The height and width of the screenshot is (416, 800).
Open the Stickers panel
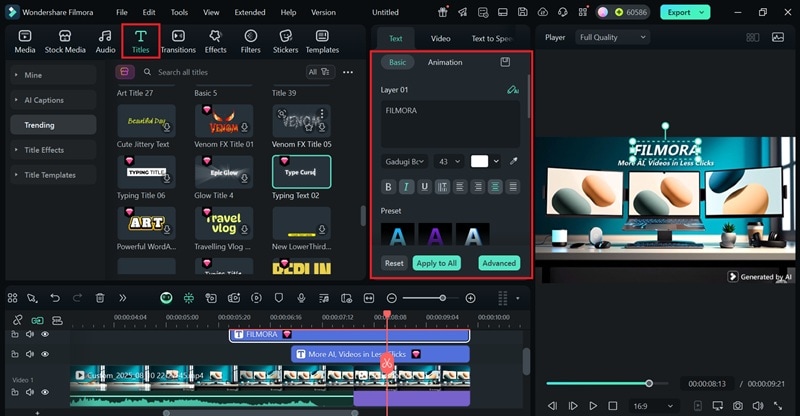285,41
